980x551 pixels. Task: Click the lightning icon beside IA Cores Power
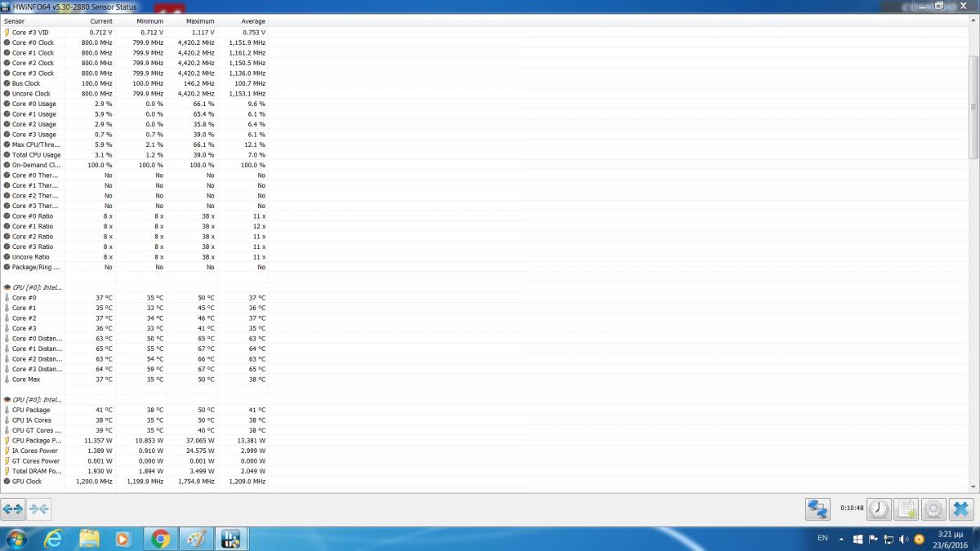(7, 451)
